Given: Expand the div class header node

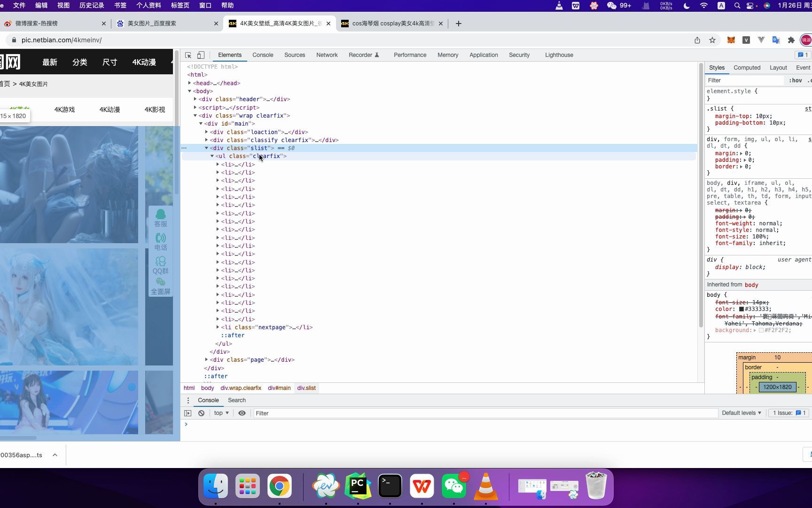Looking at the screenshot, I should point(195,99).
